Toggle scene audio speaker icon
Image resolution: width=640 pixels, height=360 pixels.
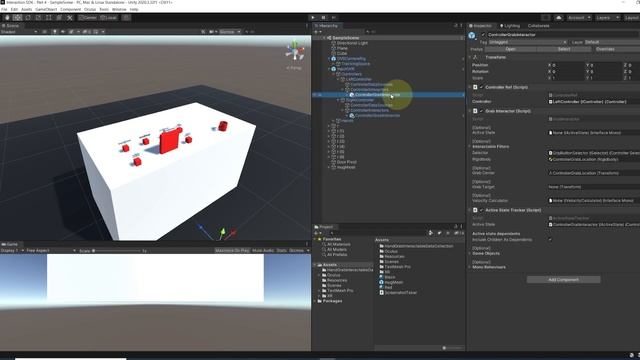[63, 31]
